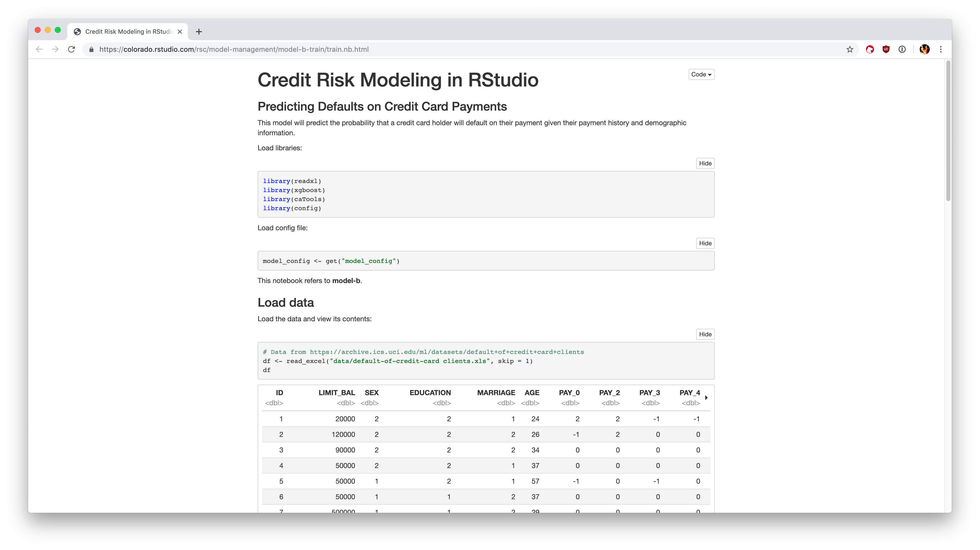Close the Credit Risk Modeling tab
The width and height of the screenshot is (980, 550).
(x=180, y=32)
